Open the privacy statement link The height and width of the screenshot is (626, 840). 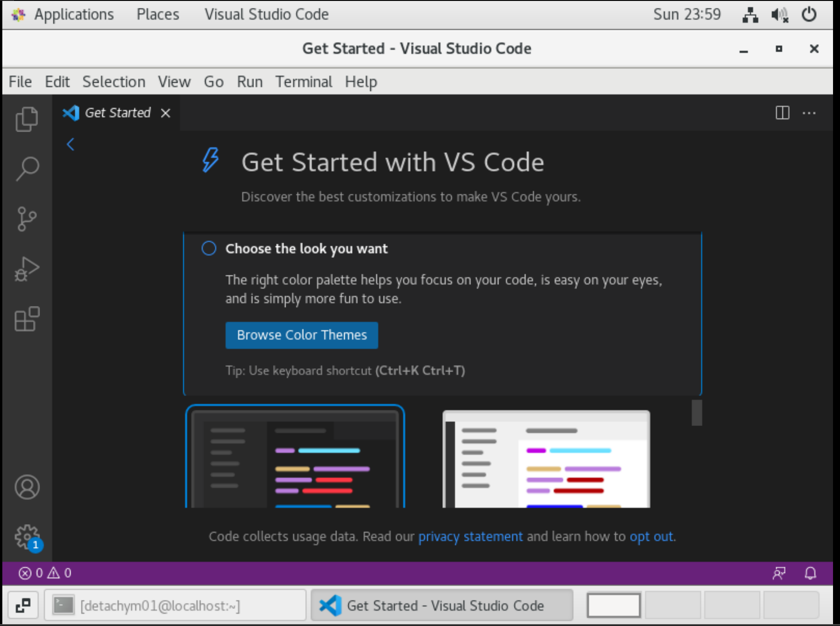coord(470,537)
